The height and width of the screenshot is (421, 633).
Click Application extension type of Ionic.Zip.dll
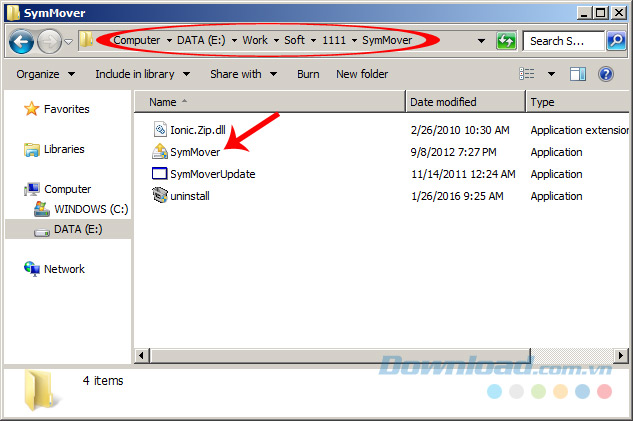[x=580, y=130]
